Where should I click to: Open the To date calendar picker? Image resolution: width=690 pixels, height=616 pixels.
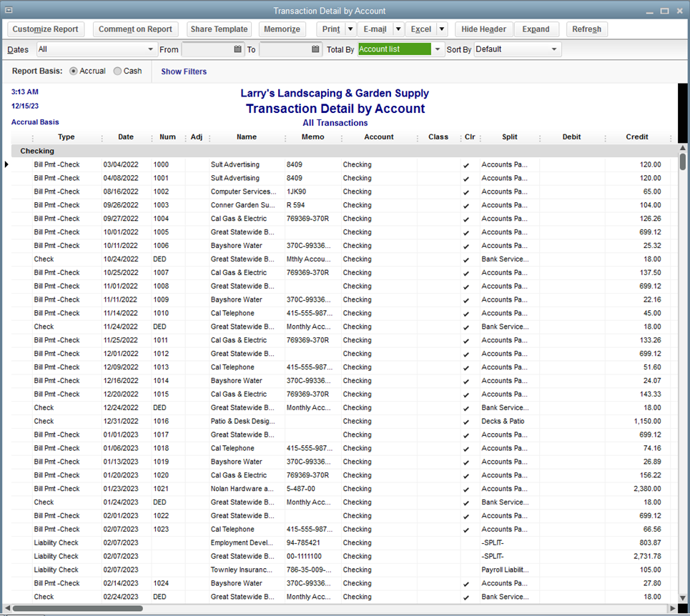tap(315, 49)
